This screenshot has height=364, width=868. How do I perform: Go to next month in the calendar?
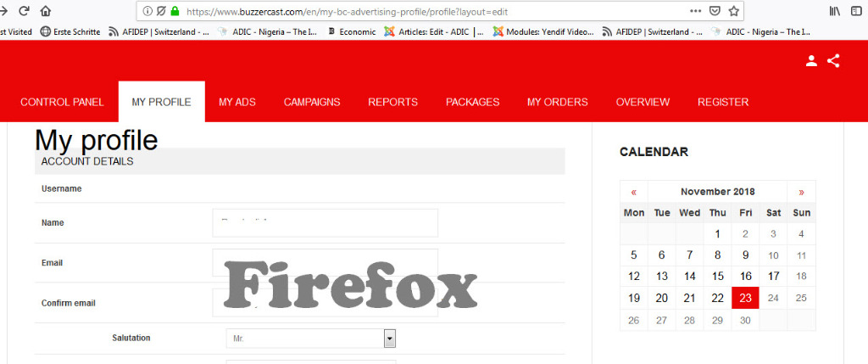801,192
